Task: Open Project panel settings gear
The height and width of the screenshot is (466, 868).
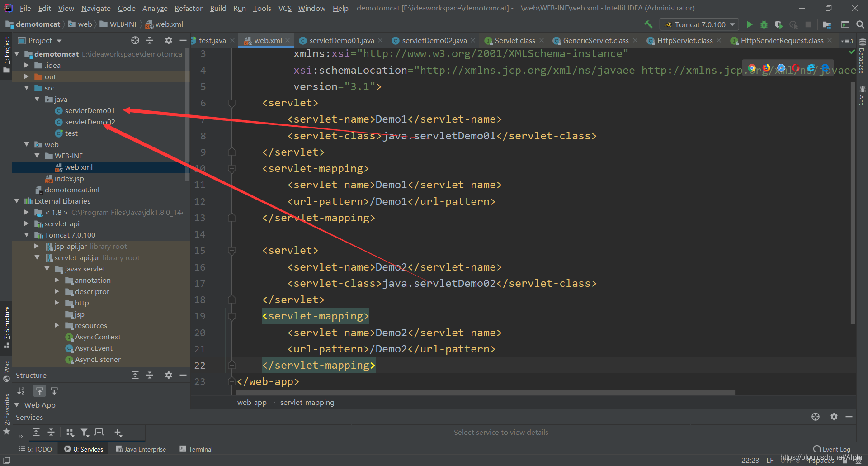Action: pos(169,40)
